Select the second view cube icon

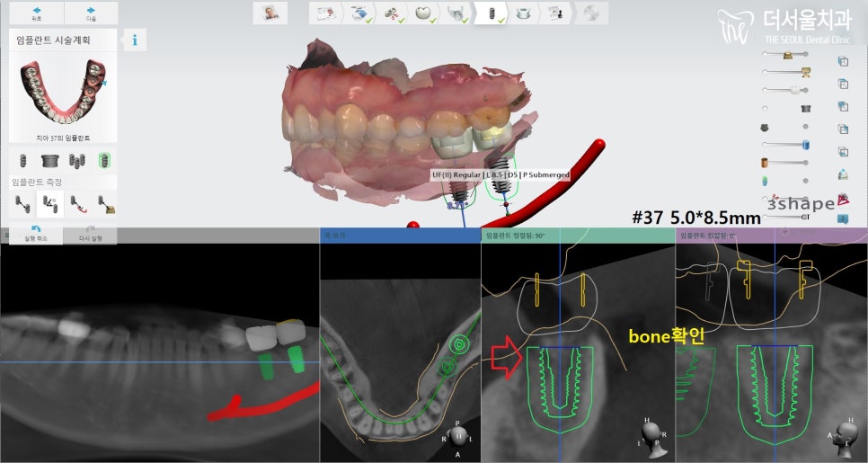click(843, 84)
